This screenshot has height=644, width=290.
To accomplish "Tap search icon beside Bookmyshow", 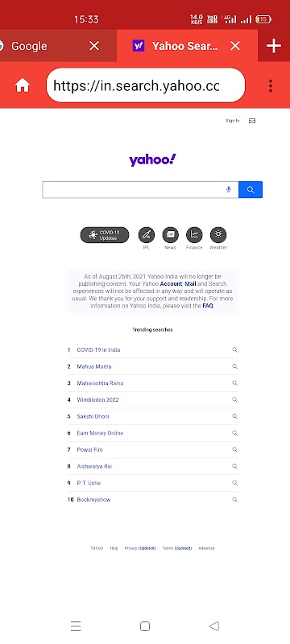I will point(234,499).
